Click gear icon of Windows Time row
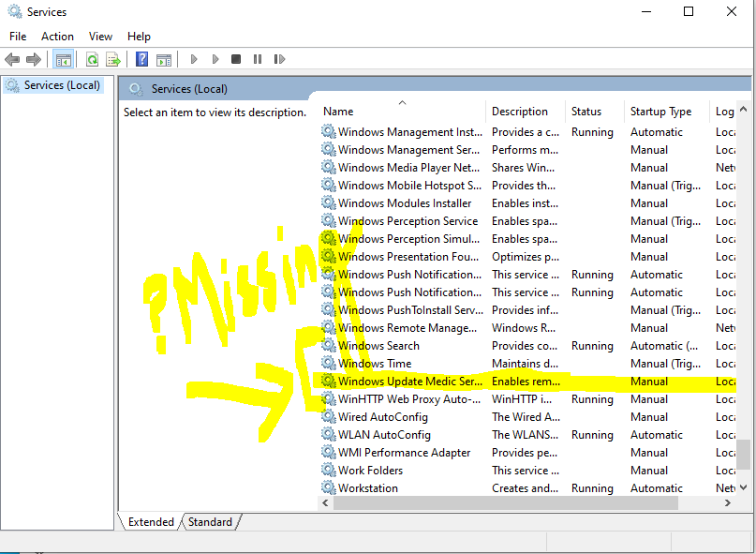The height and width of the screenshot is (554, 756). click(x=328, y=363)
